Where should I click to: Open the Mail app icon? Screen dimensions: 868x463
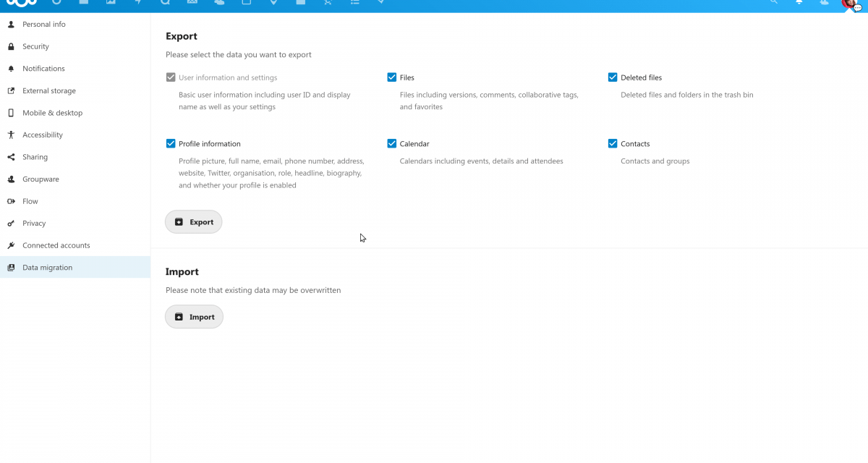click(192, 4)
